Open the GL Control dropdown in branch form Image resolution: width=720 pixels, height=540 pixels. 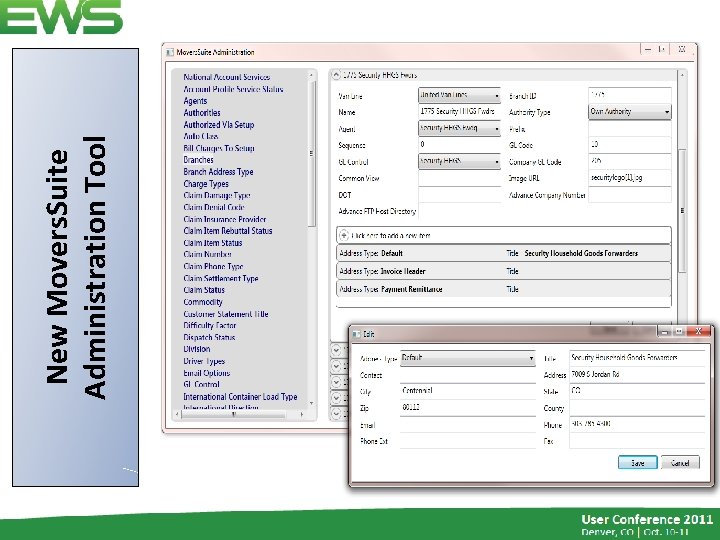459,162
